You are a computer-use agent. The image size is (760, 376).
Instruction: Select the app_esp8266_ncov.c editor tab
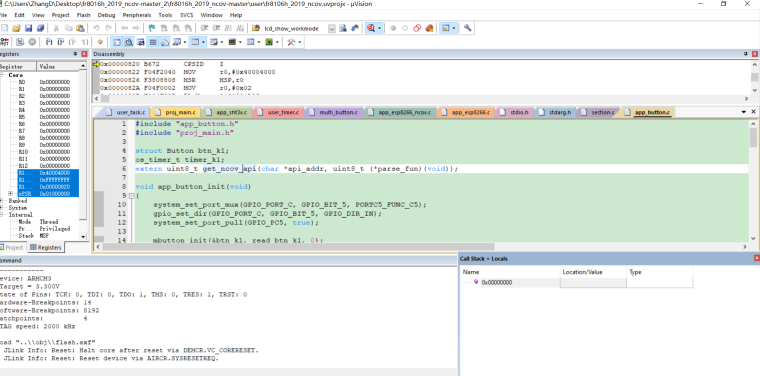coord(400,112)
